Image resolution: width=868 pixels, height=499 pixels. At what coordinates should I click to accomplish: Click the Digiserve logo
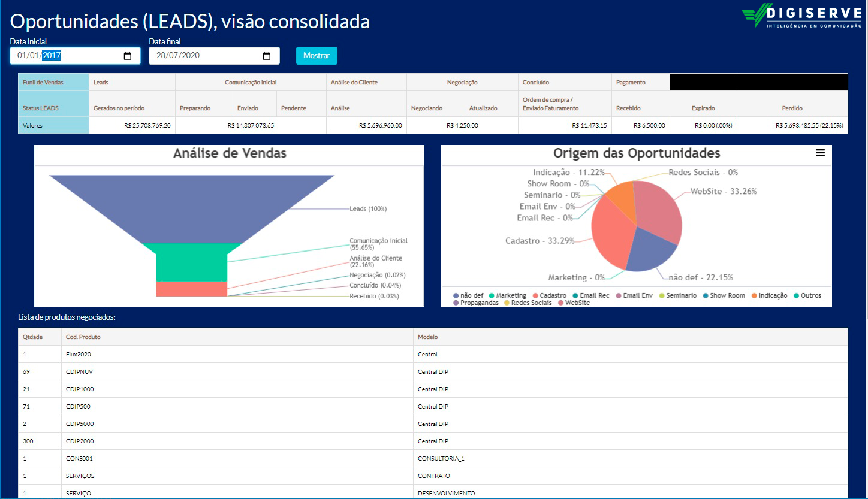click(801, 15)
